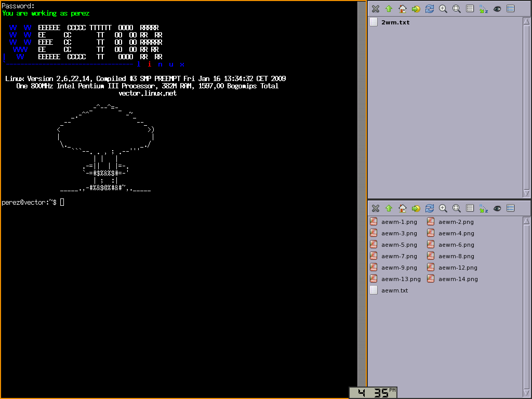Click scroll-down arrow in upper filer window

pos(526,193)
